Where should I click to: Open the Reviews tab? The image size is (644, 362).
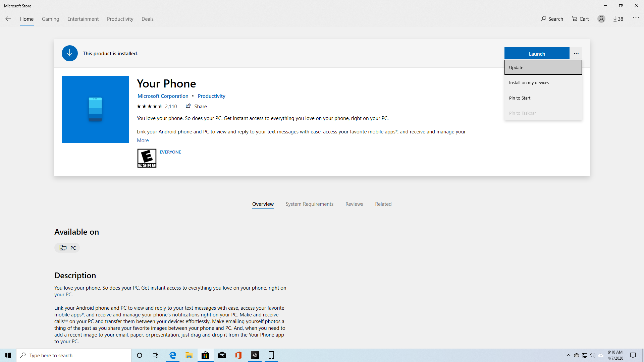click(x=354, y=204)
